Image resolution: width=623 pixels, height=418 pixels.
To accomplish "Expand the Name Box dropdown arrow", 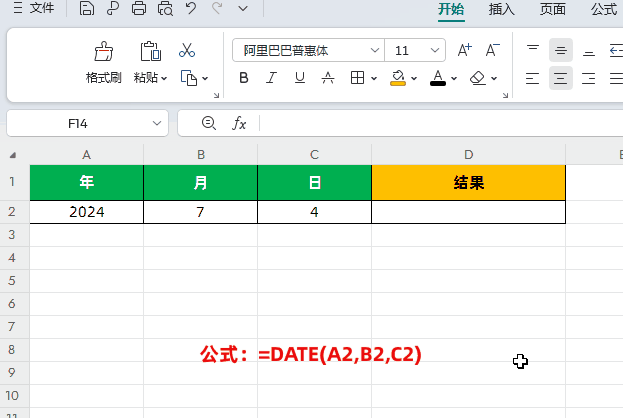I will click(x=157, y=123).
